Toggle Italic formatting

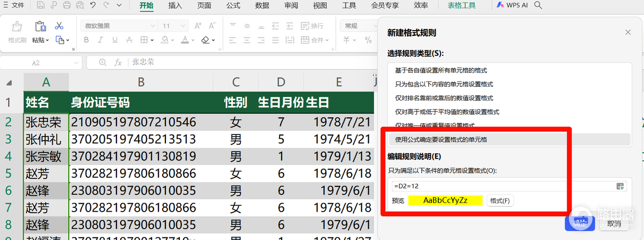click(101, 40)
